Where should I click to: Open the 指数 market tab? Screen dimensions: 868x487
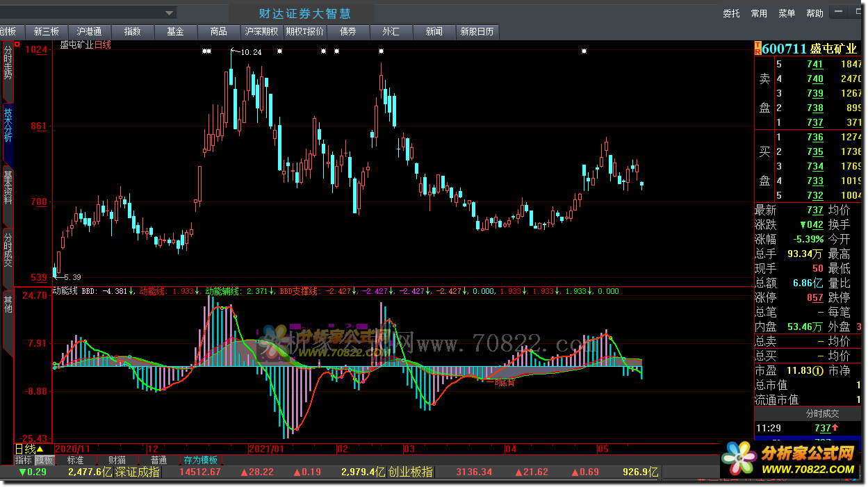133,31
